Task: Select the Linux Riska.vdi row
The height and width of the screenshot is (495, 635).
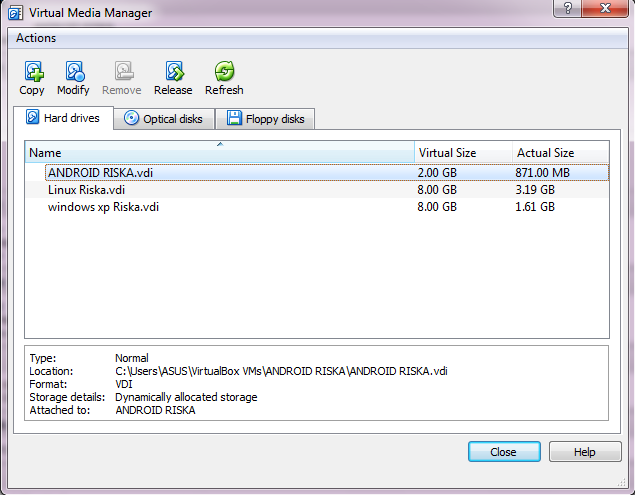Action: 317,190
